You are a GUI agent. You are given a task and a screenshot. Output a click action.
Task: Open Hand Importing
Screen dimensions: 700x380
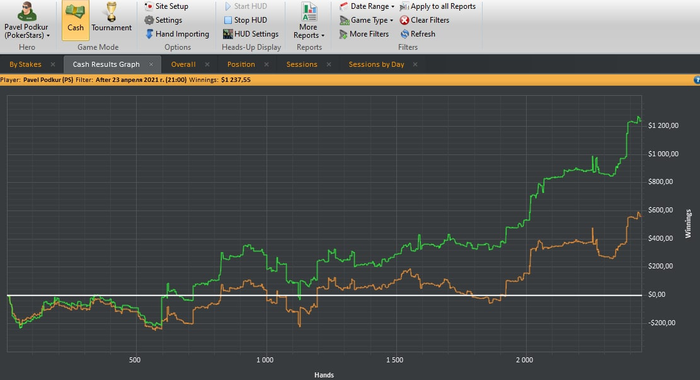(177, 34)
